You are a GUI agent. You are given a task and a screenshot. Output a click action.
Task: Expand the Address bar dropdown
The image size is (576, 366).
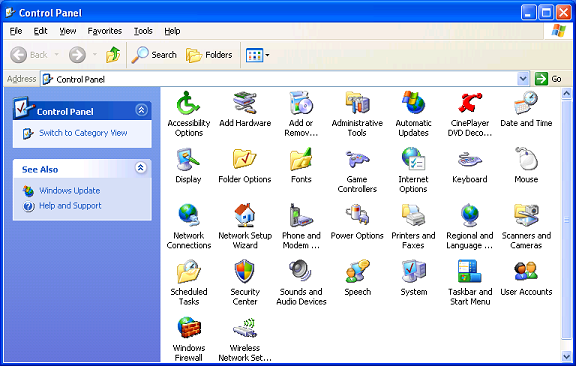tap(523, 79)
